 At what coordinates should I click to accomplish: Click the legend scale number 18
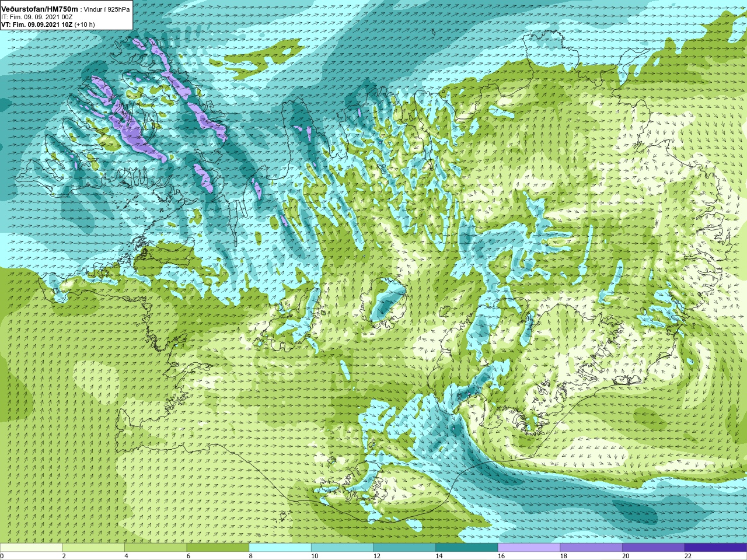click(564, 556)
